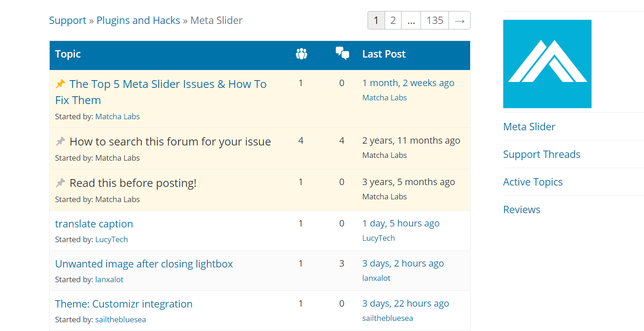Open the Meta Slider plugin logo image

547,64
